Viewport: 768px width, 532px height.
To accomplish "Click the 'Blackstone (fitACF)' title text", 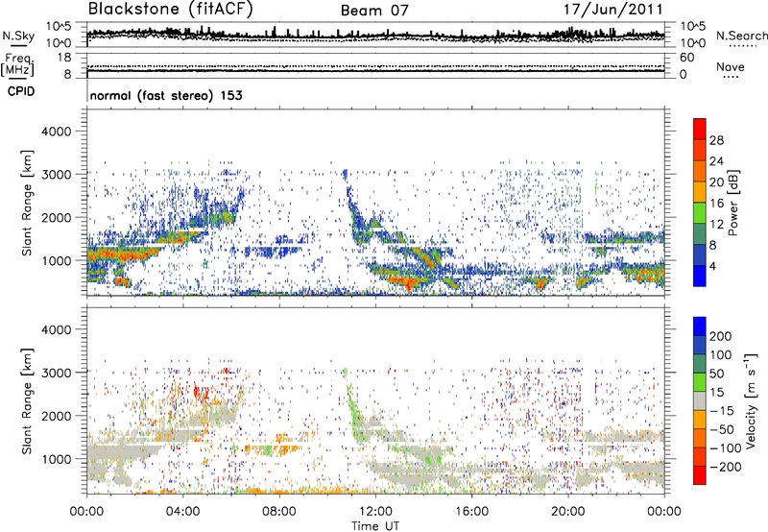I will coord(171,10).
